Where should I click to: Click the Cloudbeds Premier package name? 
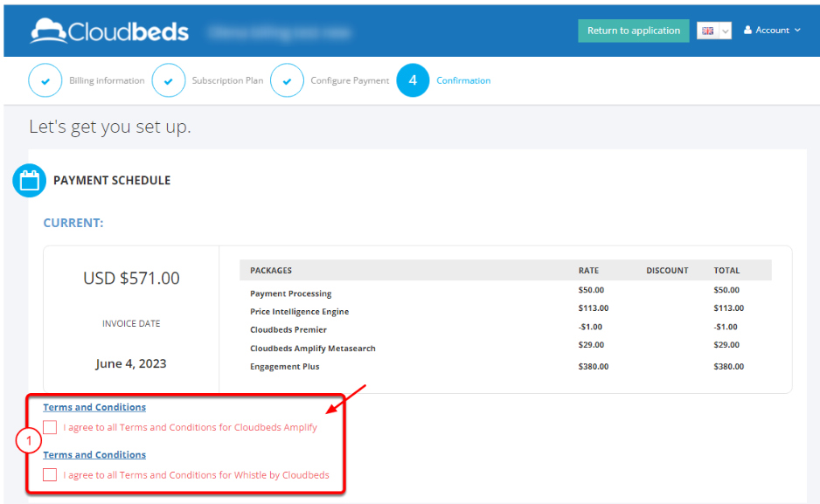click(288, 329)
